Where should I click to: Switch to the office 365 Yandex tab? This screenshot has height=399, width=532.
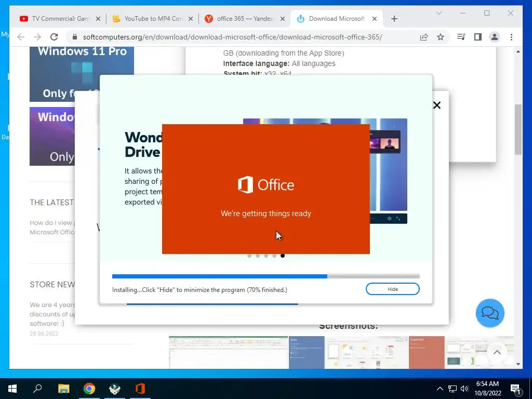click(x=246, y=19)
